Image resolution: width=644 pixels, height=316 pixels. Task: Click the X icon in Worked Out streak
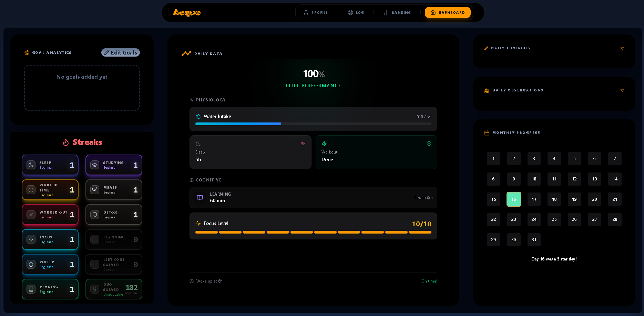pos(31,215)
